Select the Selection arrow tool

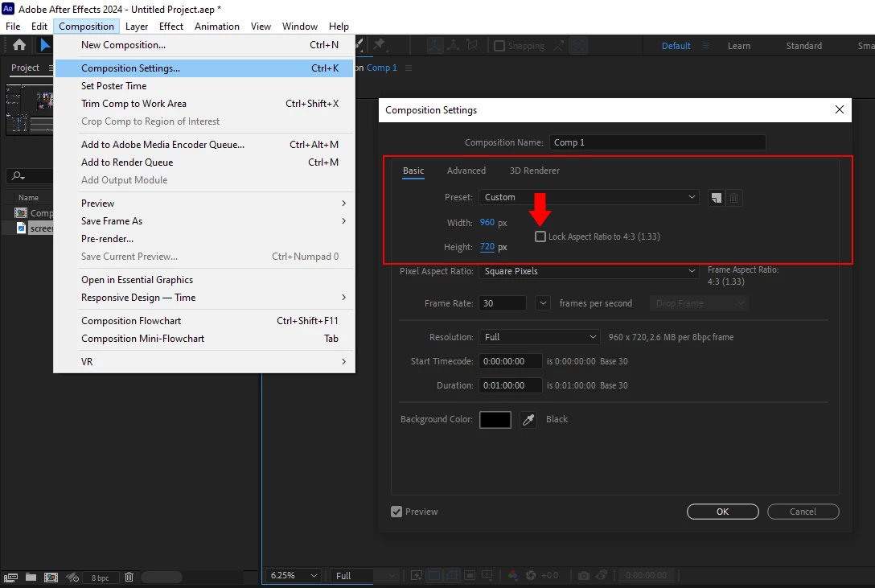[x=45, y=45]
